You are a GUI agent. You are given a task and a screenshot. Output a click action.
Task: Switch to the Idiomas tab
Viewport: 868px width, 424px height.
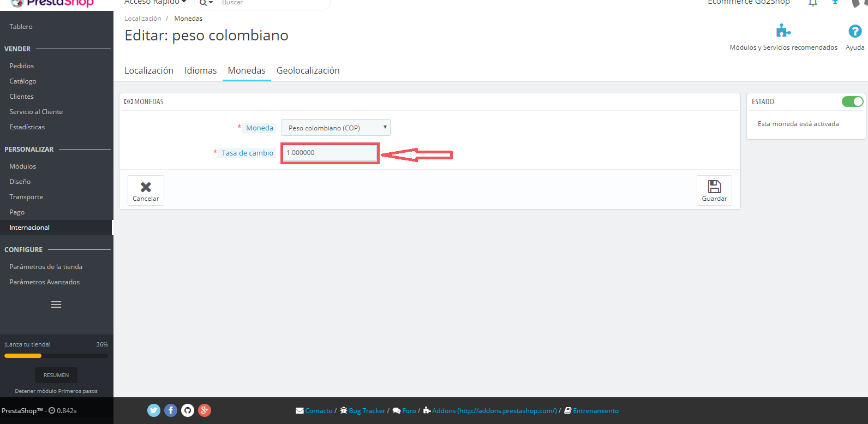(x=200, y=70)
